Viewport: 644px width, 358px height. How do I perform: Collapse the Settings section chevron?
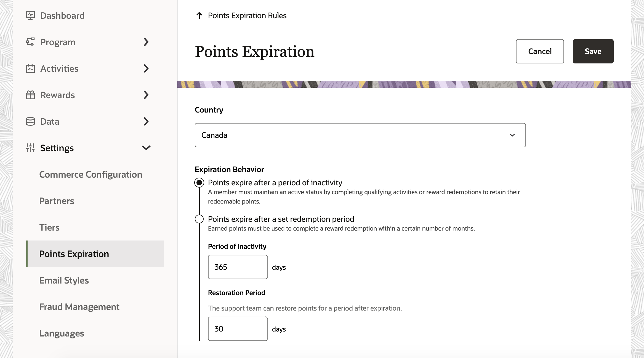point(146,148)
